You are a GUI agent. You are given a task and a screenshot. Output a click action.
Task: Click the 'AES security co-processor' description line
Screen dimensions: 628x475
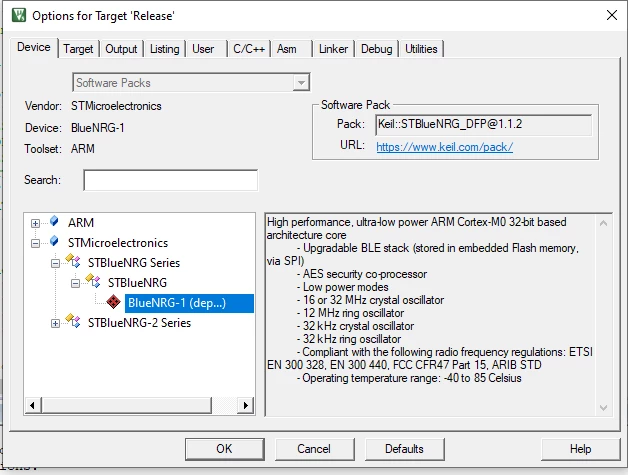362,274
